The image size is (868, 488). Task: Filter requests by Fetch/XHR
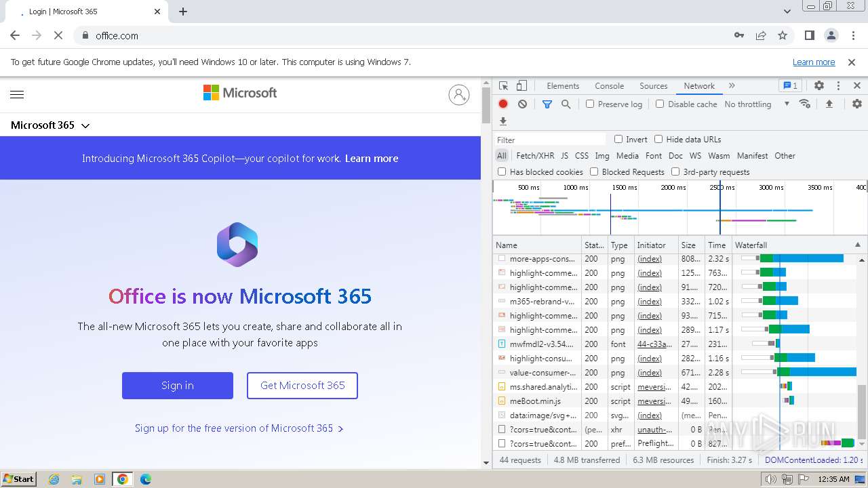pos(535,155)
